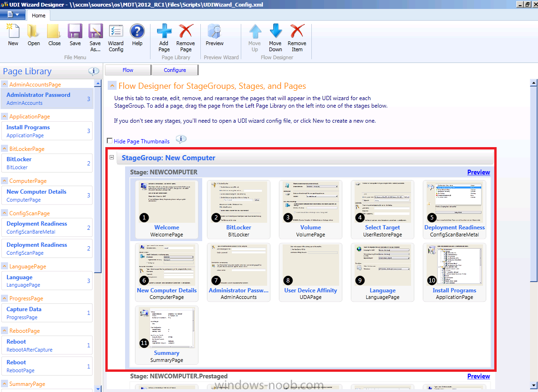Click the Move Up arrow icon
Screen dimensions: 538x392
(254, 31)
